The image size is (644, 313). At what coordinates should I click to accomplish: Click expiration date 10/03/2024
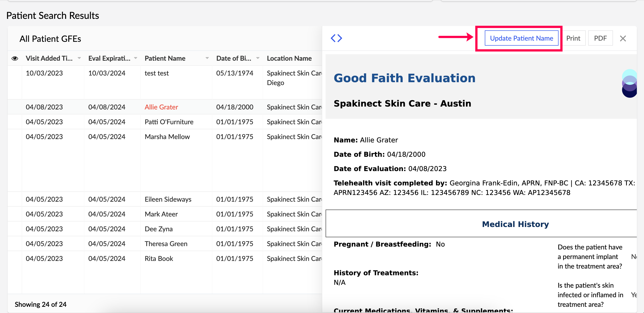click(107, 73)
